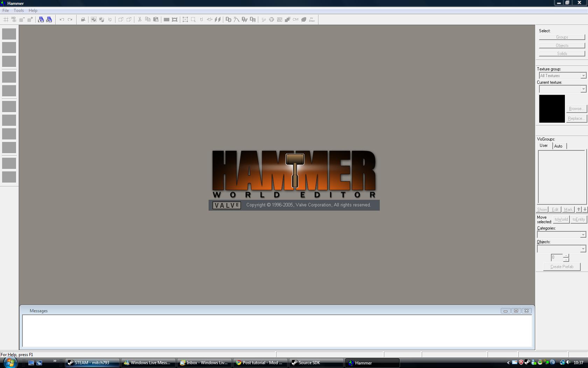Switch to the User VisGroups tab

click(544, 145)
